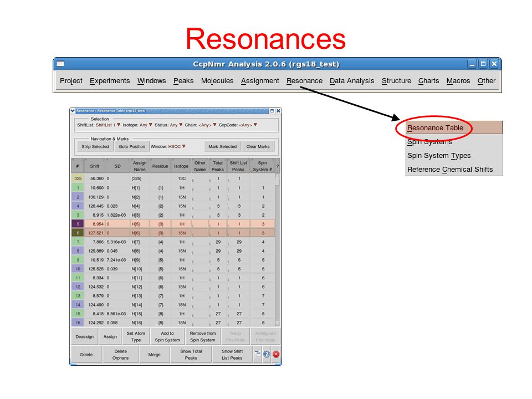
Task: Click the Strip Selected button
Action: (95, 146)
